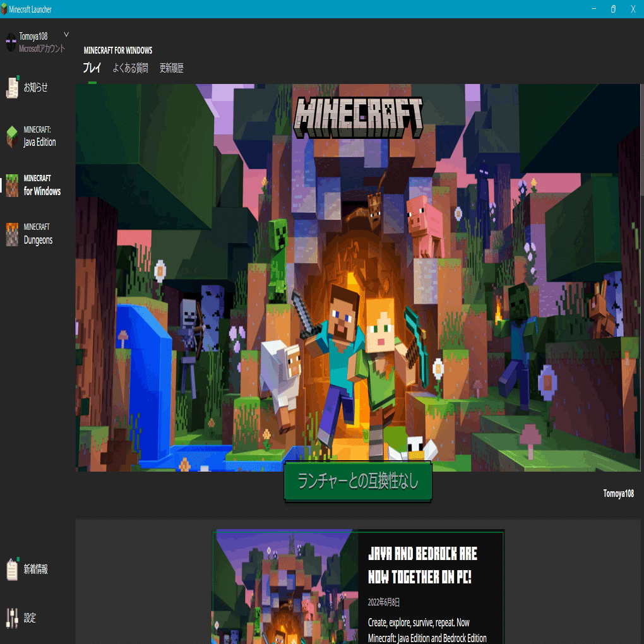
Task: Switch to the プレイ tab
Action: point(92,68)
